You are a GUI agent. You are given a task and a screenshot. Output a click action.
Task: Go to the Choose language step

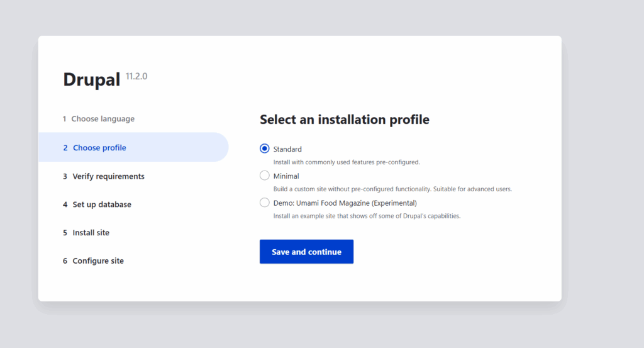[x=99, y=119]
